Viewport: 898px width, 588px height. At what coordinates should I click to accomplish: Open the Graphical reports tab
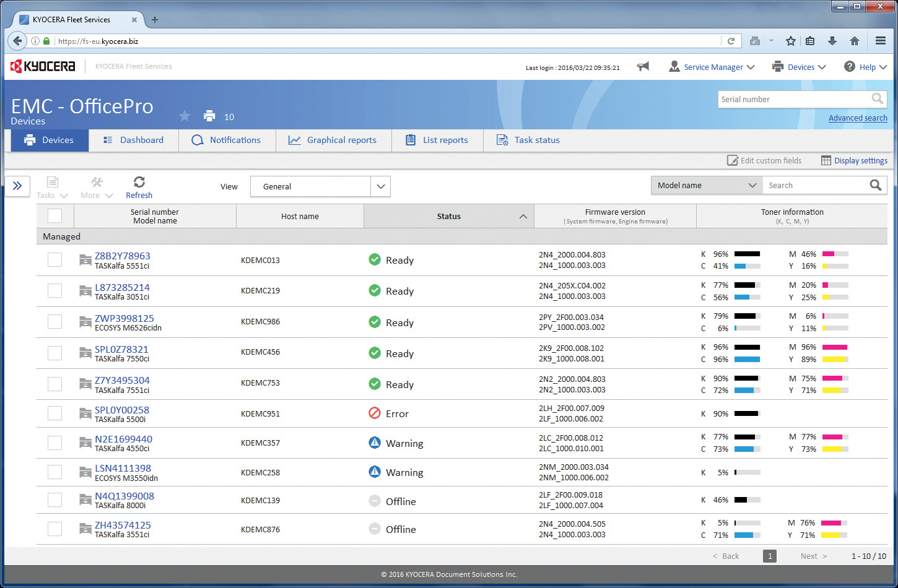pyautogui.click(x=333, y=140)
